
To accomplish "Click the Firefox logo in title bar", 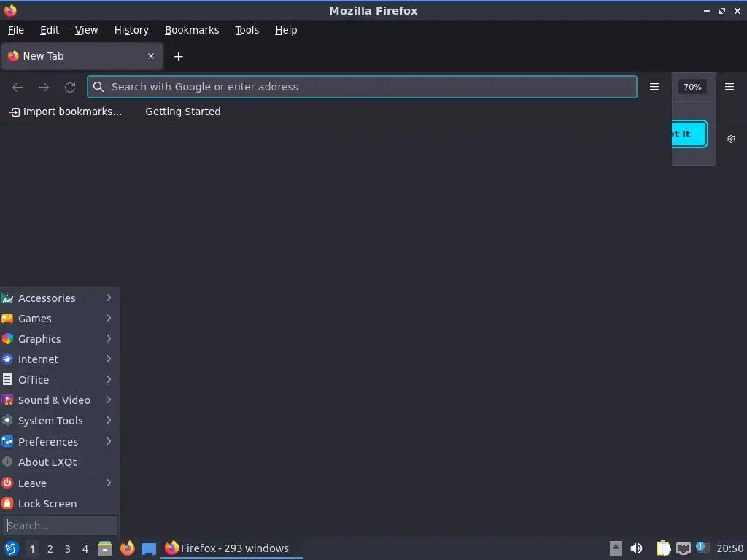I will point(10,10).
